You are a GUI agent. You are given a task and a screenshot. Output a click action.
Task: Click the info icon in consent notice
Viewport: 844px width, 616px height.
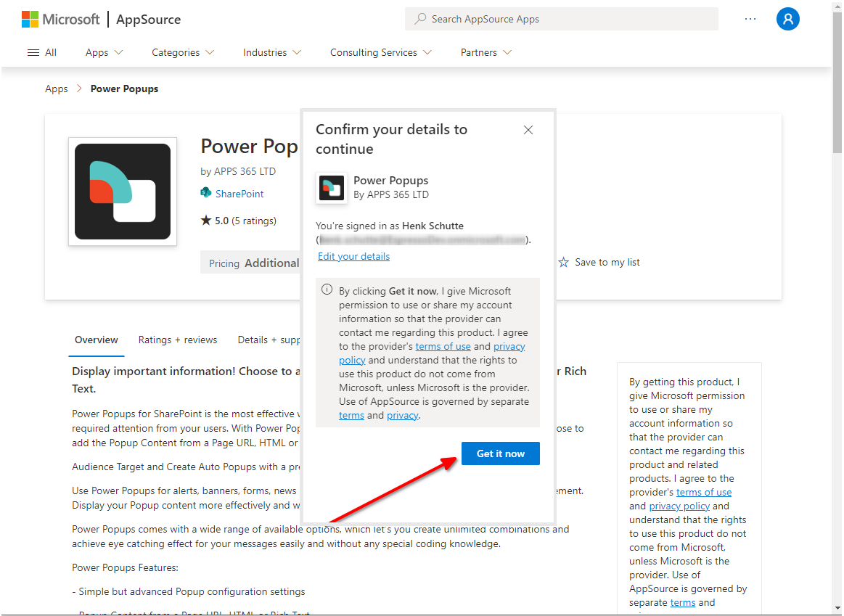coord(327,290)
